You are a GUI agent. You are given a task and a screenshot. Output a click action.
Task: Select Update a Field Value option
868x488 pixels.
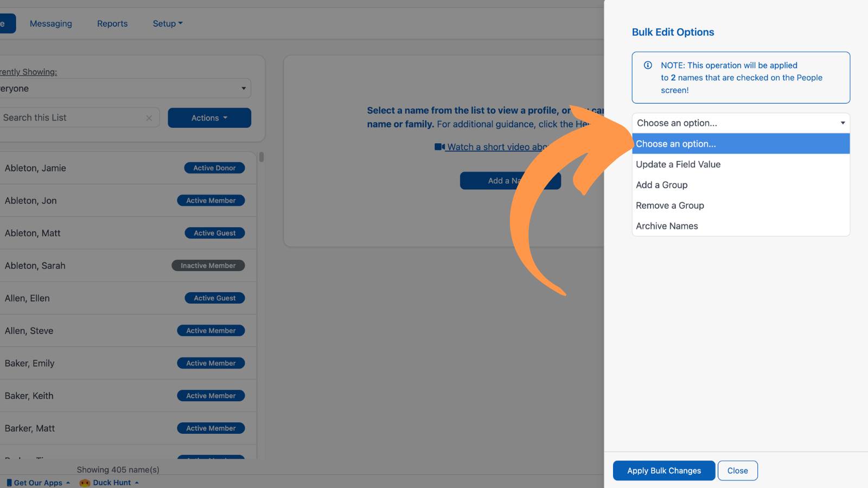pos(741,164)
